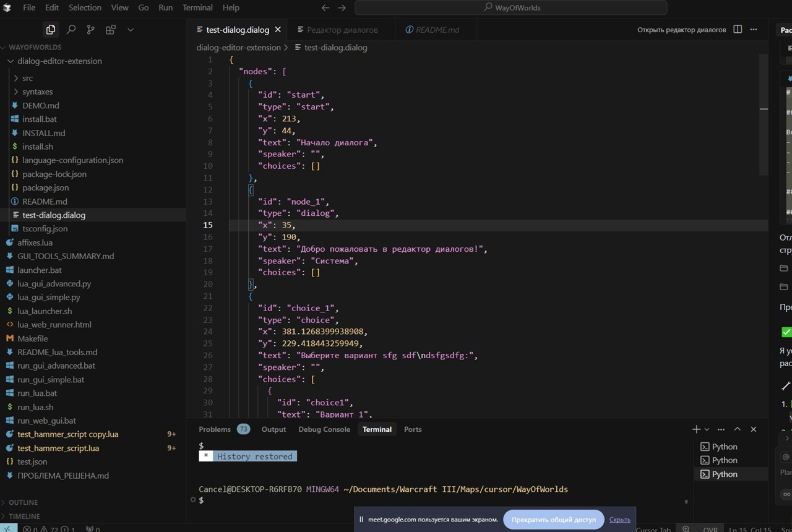Click the Скрыть link
Screen dimensions: 792x532
click(619, 520)
